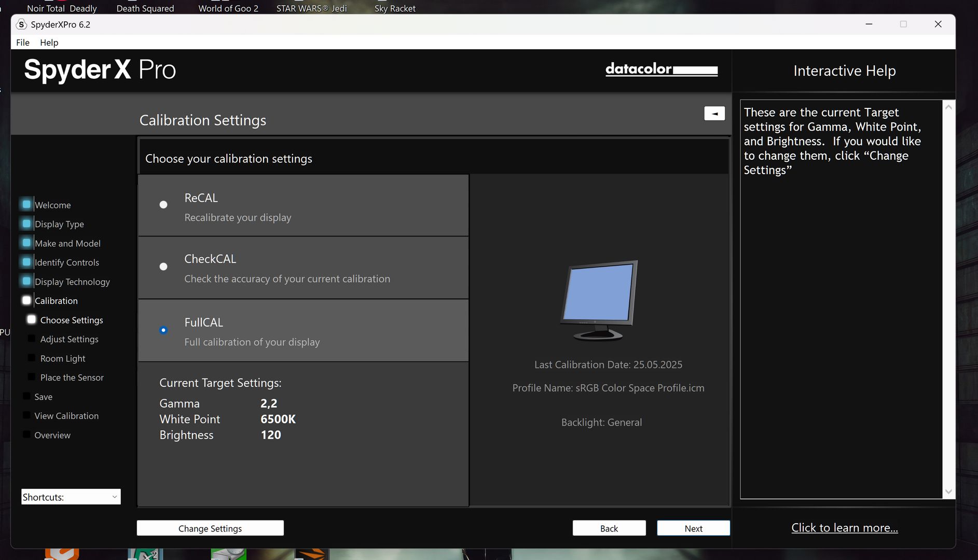978x560 pixels.
Task: Minimize the SpyderXPro window
Action: [869, 24]
